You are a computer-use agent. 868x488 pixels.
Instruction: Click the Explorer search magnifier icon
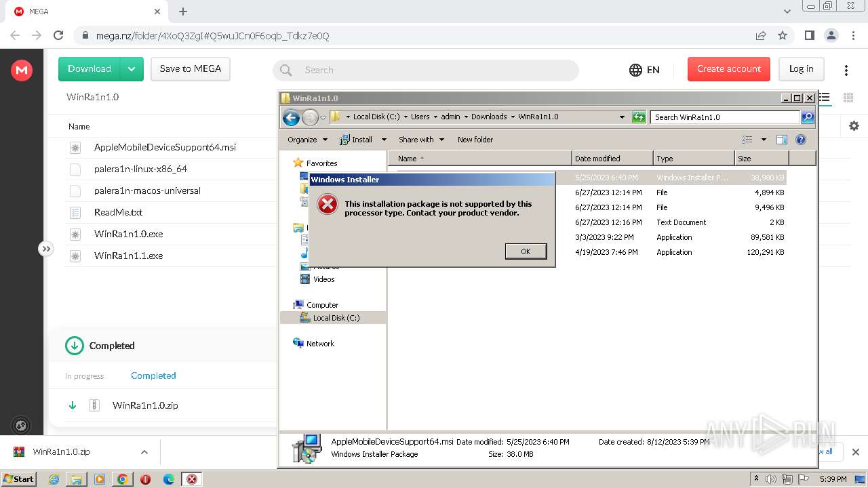tap(808, 117)
